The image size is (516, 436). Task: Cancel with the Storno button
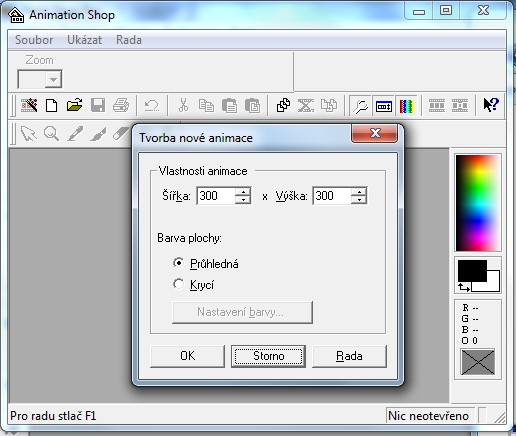(268, 356)
